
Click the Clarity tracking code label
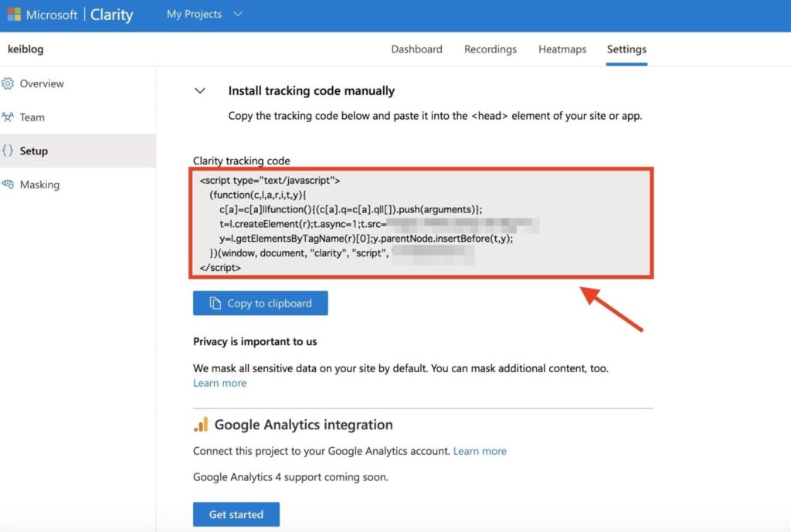tap(242, 161)
